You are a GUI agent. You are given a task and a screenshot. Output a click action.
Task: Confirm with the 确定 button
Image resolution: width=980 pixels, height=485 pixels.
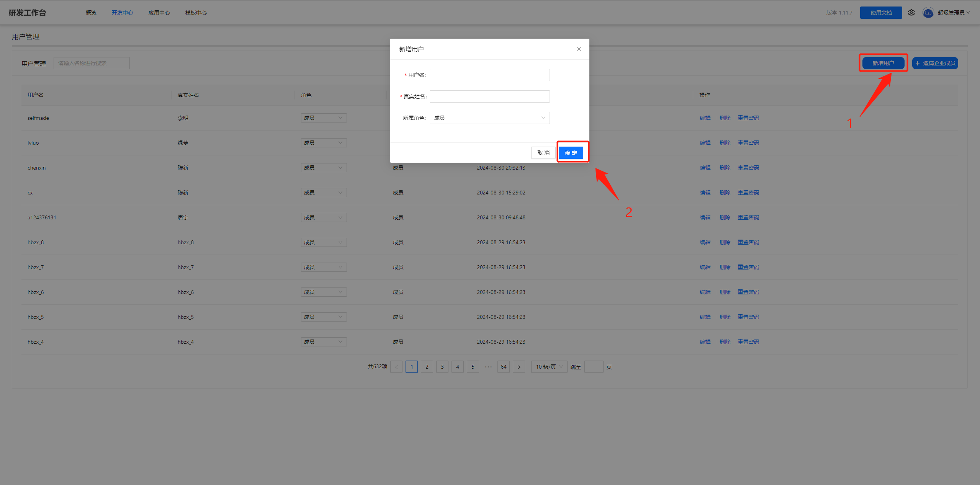tap(571, 153)
